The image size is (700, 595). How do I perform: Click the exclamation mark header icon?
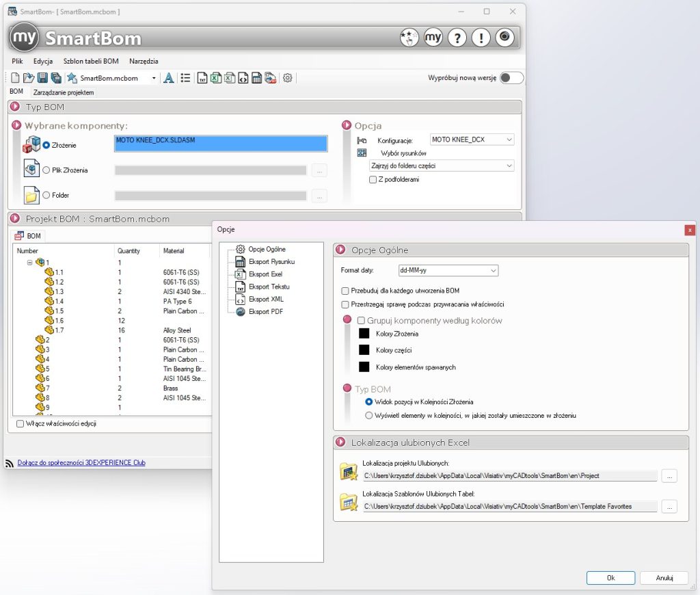click(481, 38)
